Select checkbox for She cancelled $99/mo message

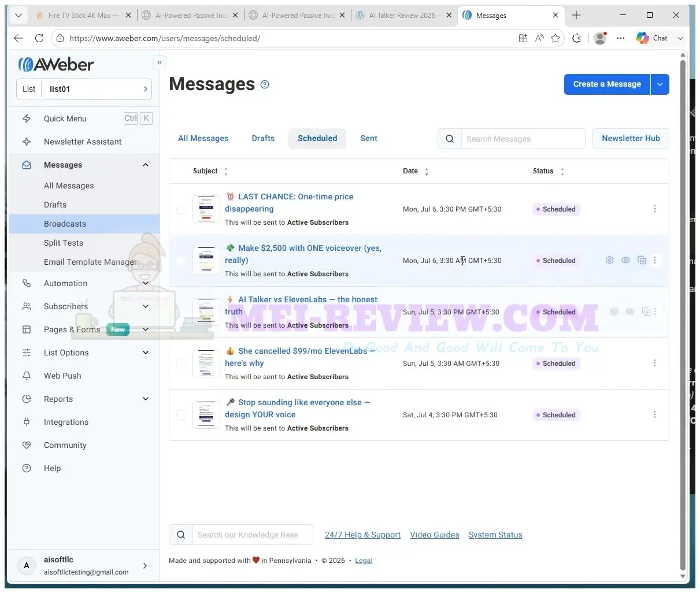tap(181, 363)
